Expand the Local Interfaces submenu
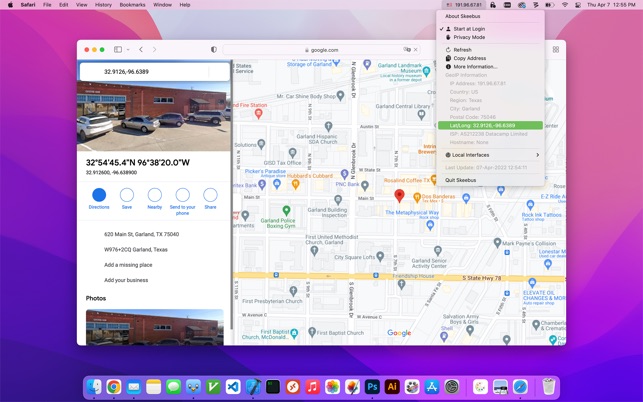The width and height of the screenshot is (643, 402). 490,155
